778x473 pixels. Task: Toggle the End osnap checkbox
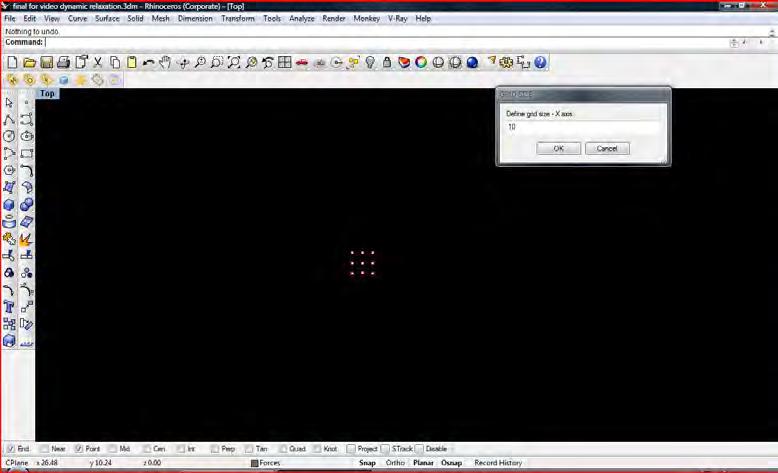pyautogui.click(x=10, y=449)
